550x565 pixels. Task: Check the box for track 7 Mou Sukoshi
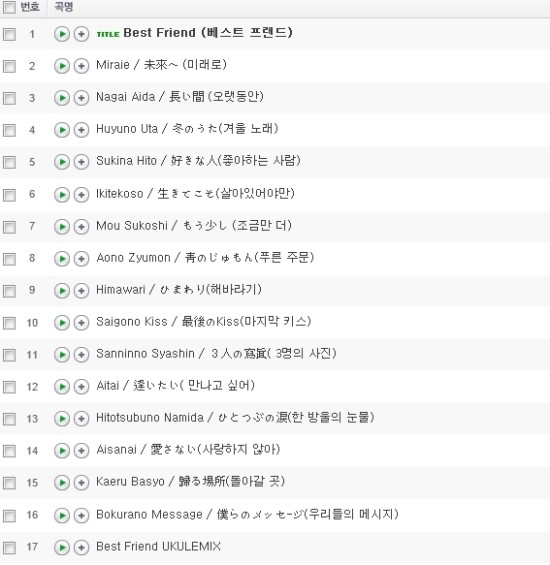(x=9, y=227)
